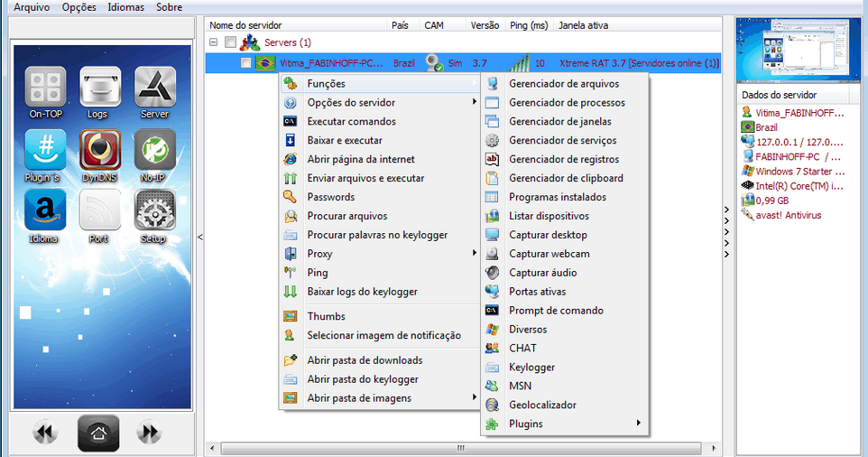Choose Programas instalados
The height and width of the screenshot is (457, 868).
564,197
